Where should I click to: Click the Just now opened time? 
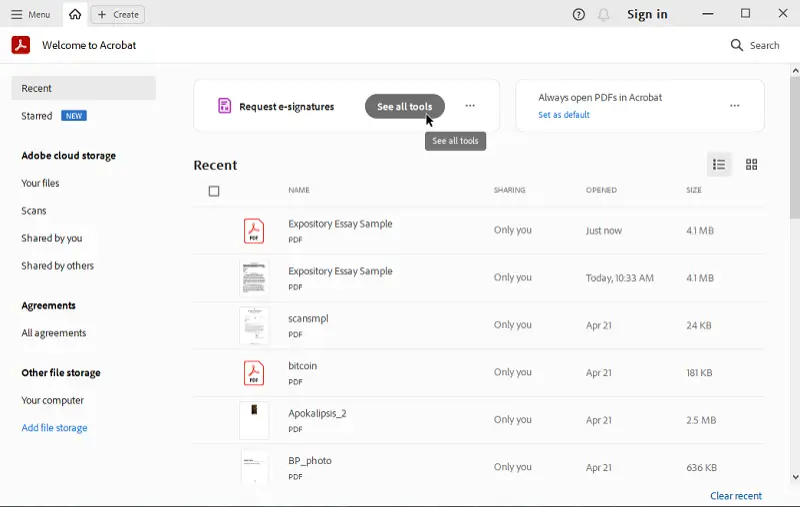tap(604, 231)
